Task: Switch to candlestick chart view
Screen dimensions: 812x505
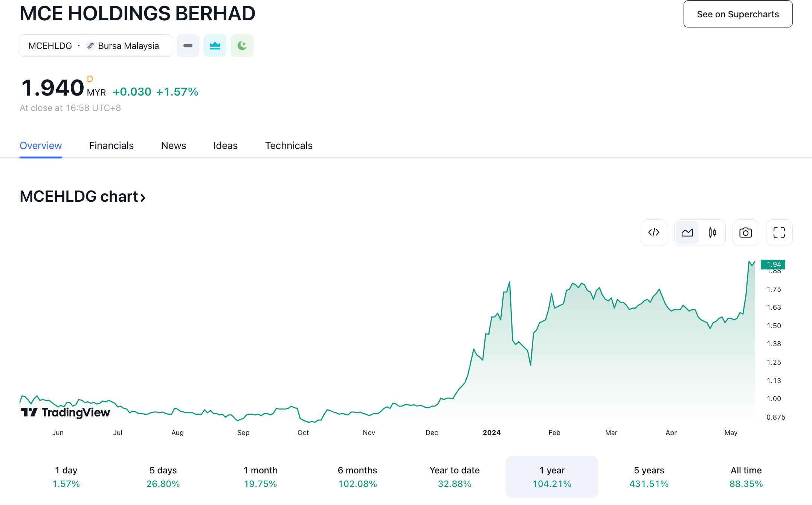Action: [x=712, y=233]
